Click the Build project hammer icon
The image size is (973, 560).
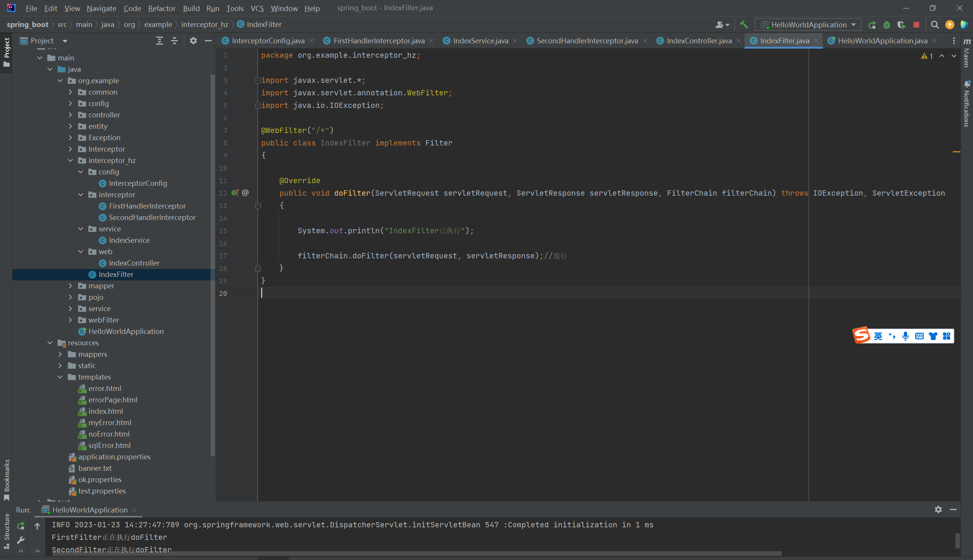pos(743,25)
